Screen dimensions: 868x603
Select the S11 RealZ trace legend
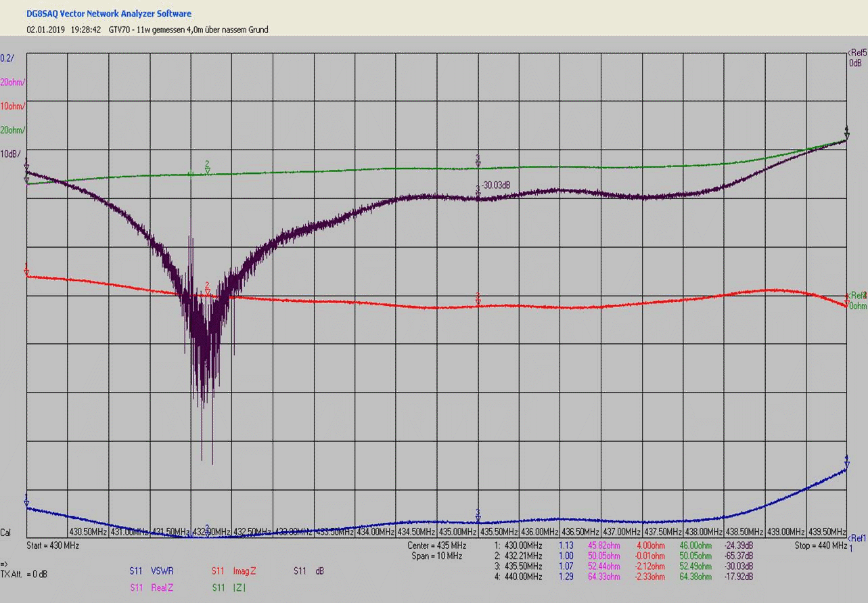[x=152, y=588]
